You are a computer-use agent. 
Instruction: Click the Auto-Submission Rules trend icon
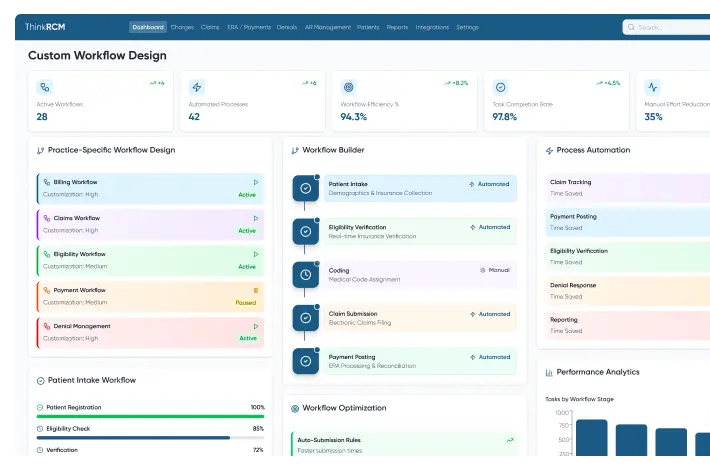[510, 440]
